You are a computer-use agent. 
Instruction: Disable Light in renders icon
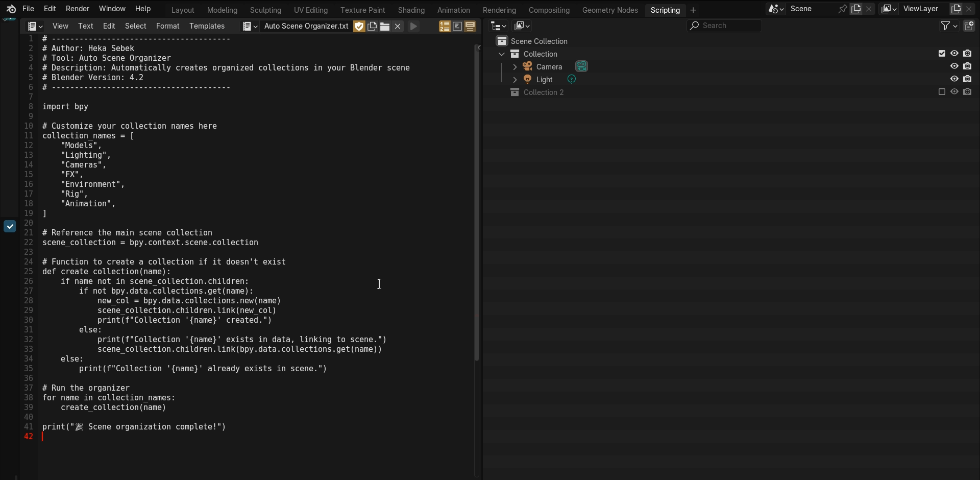point(967,79)
